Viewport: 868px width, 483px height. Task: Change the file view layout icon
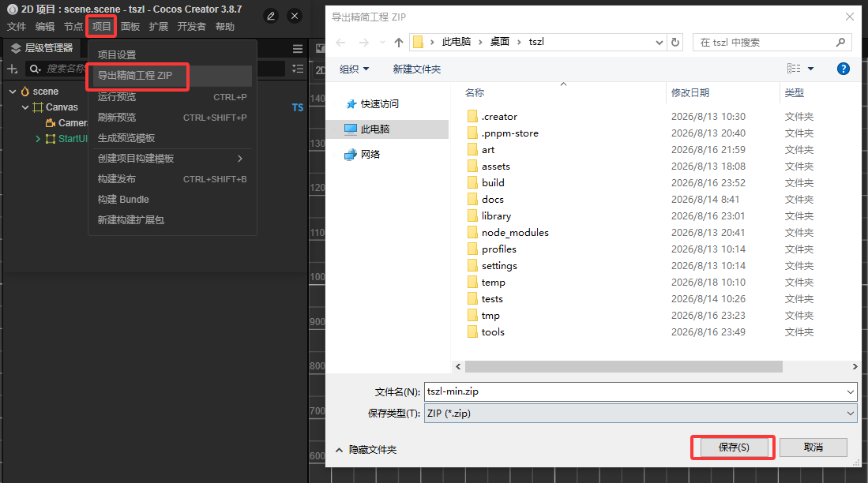point(794,69)
